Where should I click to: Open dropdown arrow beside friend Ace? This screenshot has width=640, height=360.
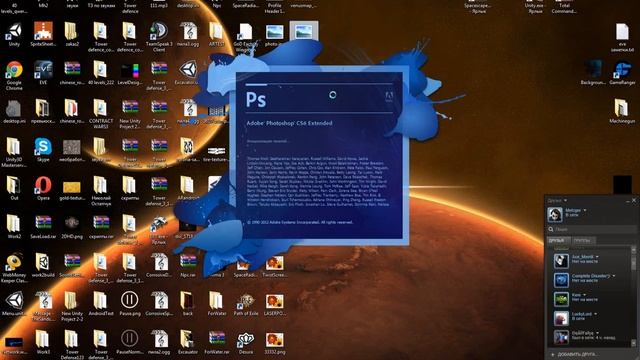point(597,257)
